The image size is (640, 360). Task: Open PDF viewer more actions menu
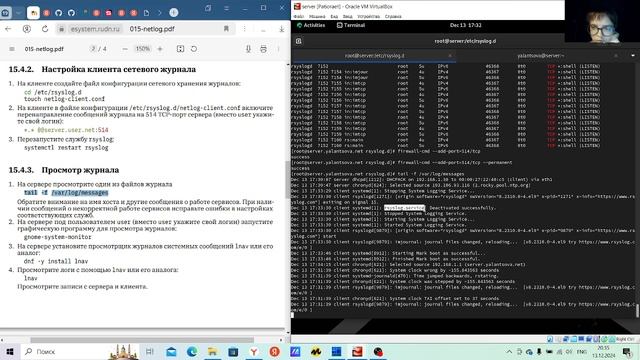278,49
